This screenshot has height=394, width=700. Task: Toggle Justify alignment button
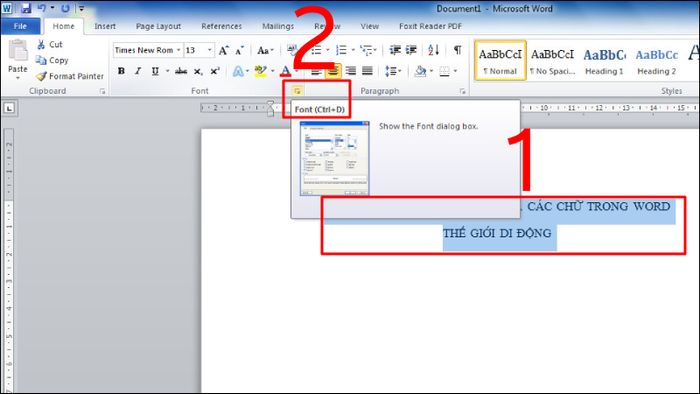367,71
